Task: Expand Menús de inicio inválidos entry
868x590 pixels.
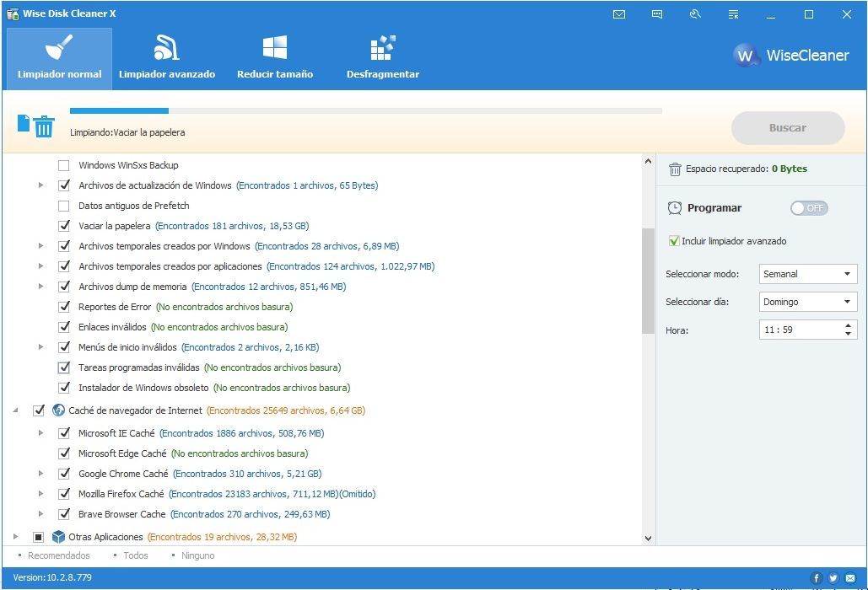Action: [x=41, y=347]
